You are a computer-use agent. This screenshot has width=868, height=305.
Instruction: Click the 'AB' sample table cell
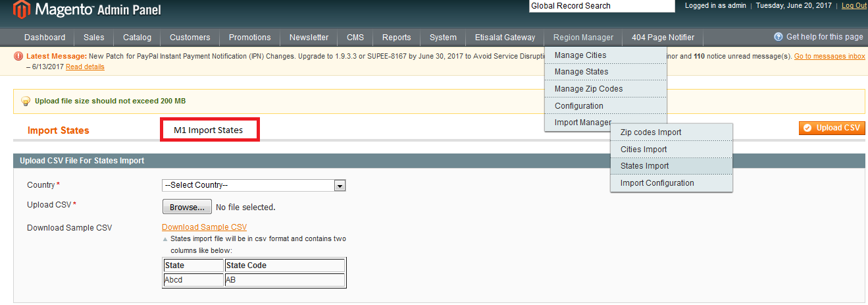pos(285,280)
